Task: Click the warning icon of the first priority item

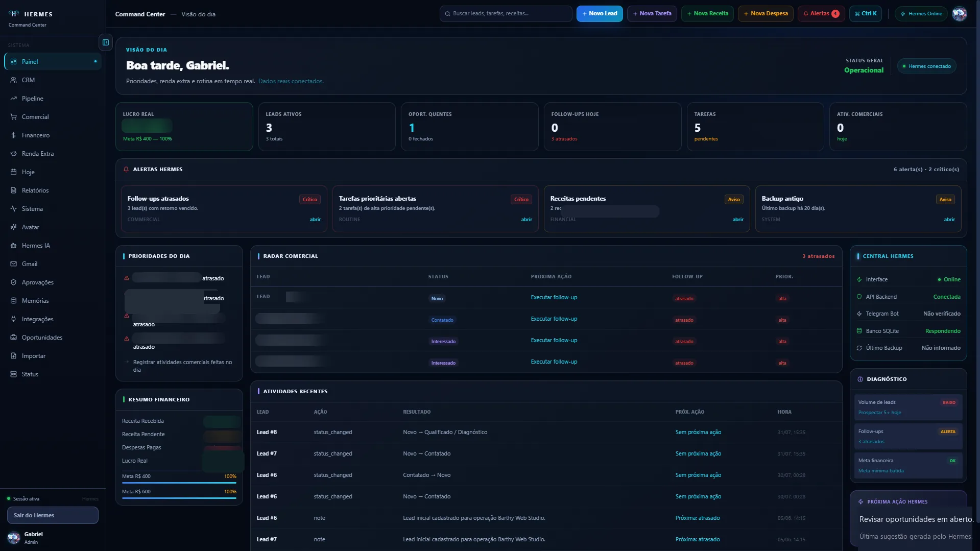Action: pyautogui.click(x=127, y=278)
